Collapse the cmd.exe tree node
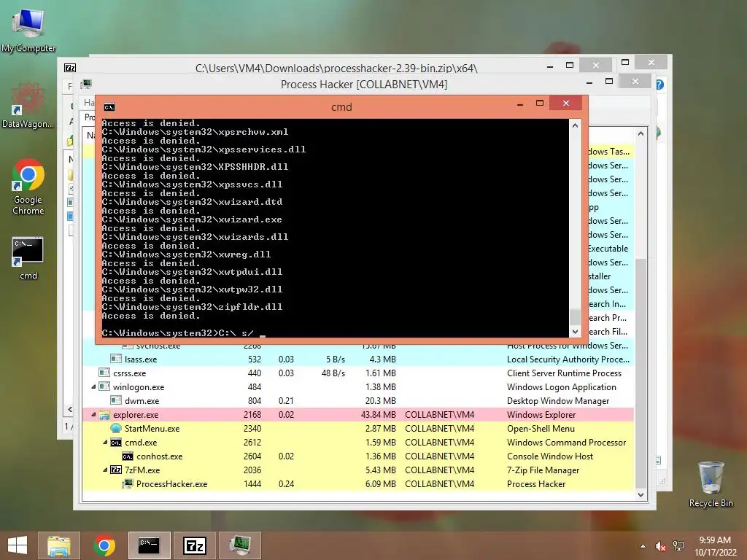Screen dimensions: 747x560 point(105,443)
